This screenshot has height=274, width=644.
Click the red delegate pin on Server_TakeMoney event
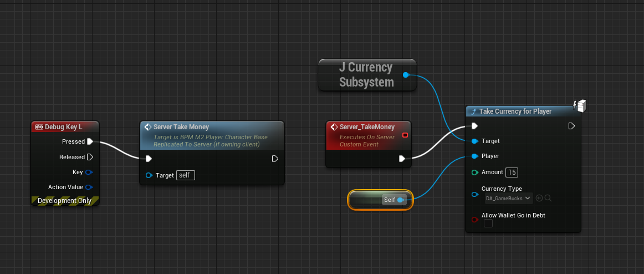tap(405, 135)
